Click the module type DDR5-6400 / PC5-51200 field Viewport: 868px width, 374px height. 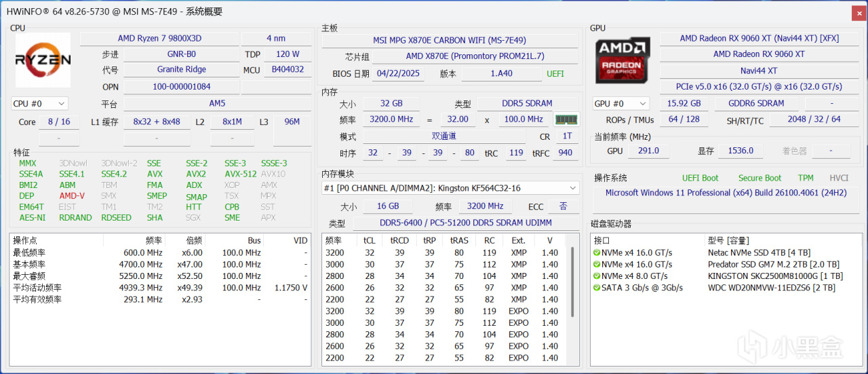[x=466, y=223]
